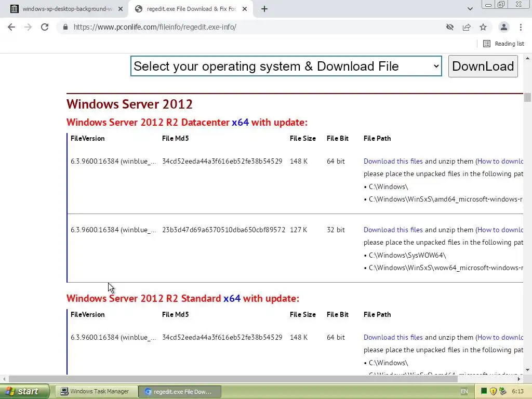532x399 pixels.
Task: Open the Chrome profile avatar menu
Action: pos(504,27)
